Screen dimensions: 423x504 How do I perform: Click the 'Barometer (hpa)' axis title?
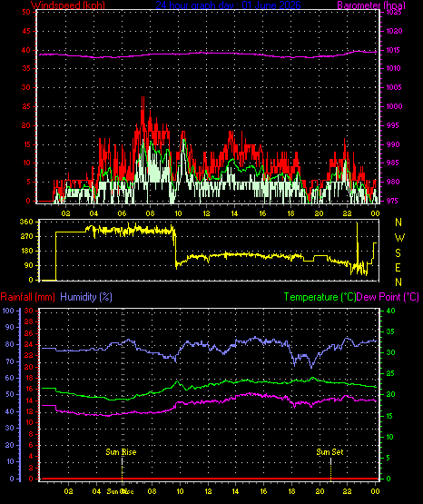(371, 5)
